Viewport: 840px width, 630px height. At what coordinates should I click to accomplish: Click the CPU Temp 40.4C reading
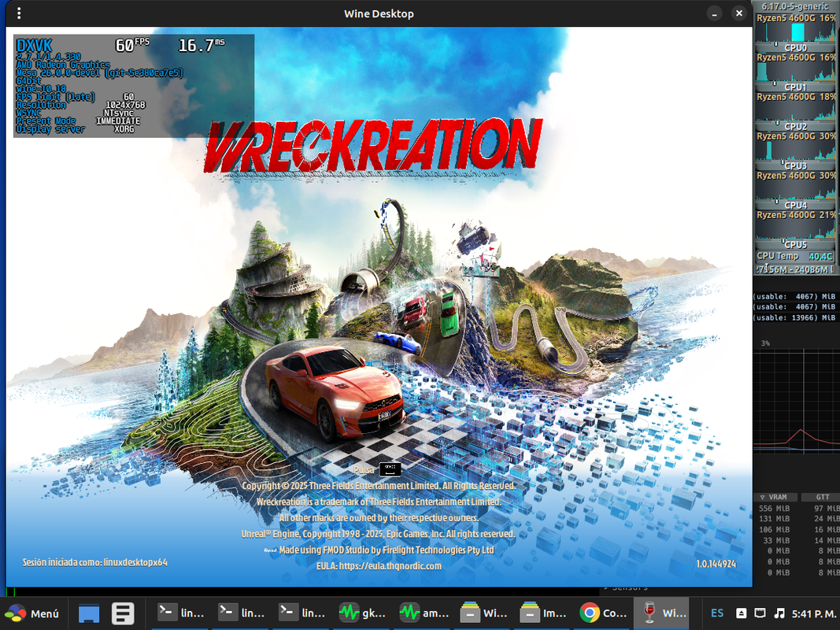(x=795, y=256)
